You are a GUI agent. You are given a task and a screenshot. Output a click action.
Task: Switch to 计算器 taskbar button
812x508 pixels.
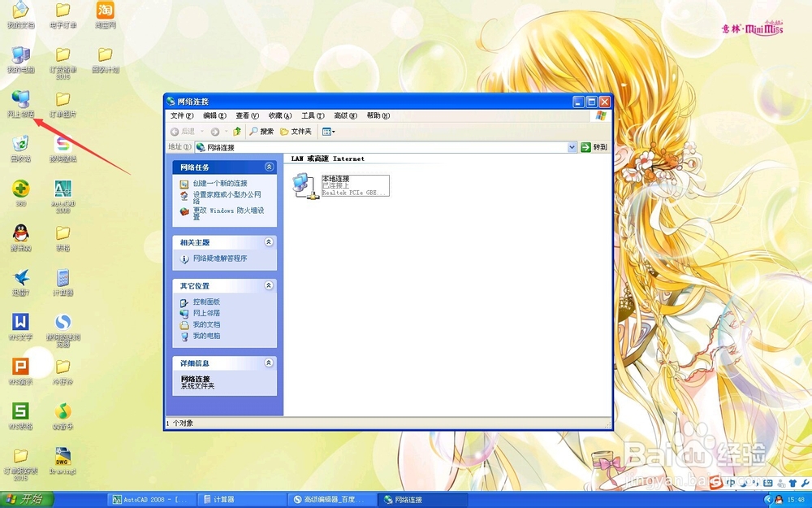click(x=242, y=500)
